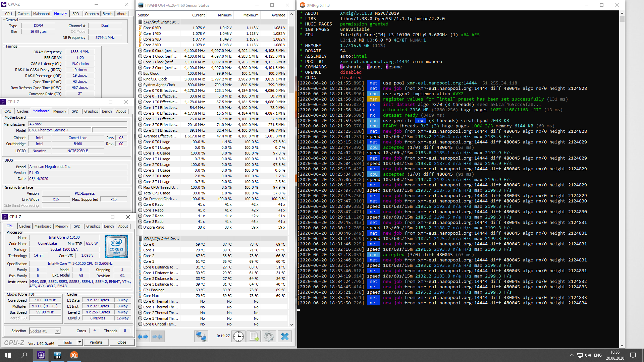Open HWiNFO sensor settings gear icon
644x362 pixels.
pyautogui.click(x=269, y=337)
